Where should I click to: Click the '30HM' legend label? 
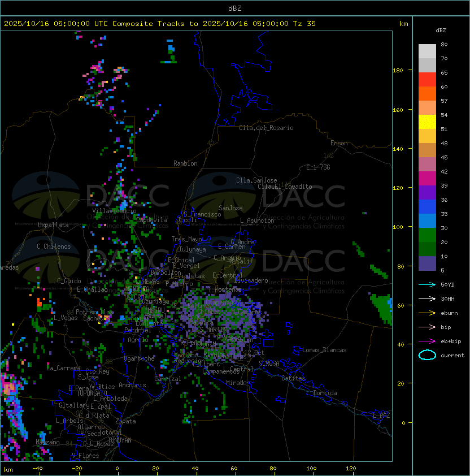tap(447, 298)
